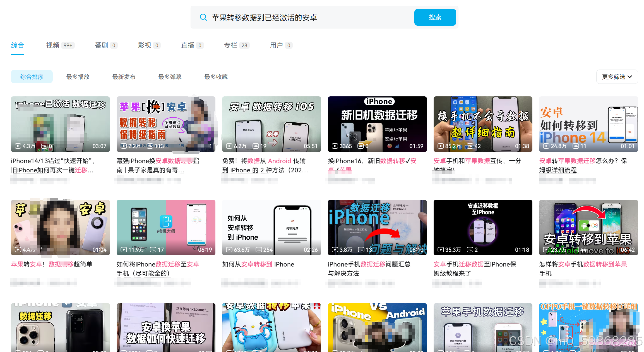Viewport: 644px width, 352px height.
Task: Click danmaku icon on iPhone 14 thumbnail
Action: point(576,146)
